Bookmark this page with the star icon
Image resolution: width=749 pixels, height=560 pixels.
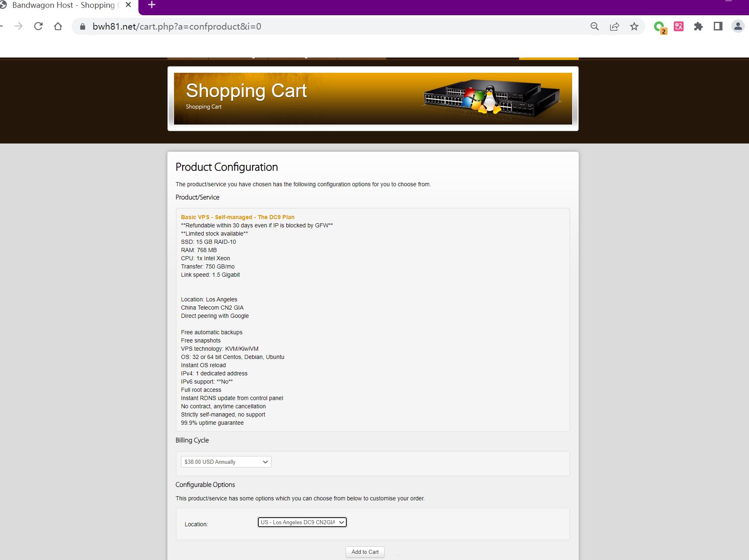[634, 26]
